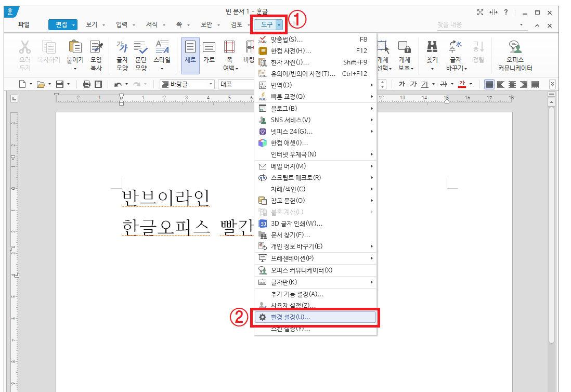The image size is (571, 392).
Task: Click the Style (스타일) icon
Action: [162, 47]
